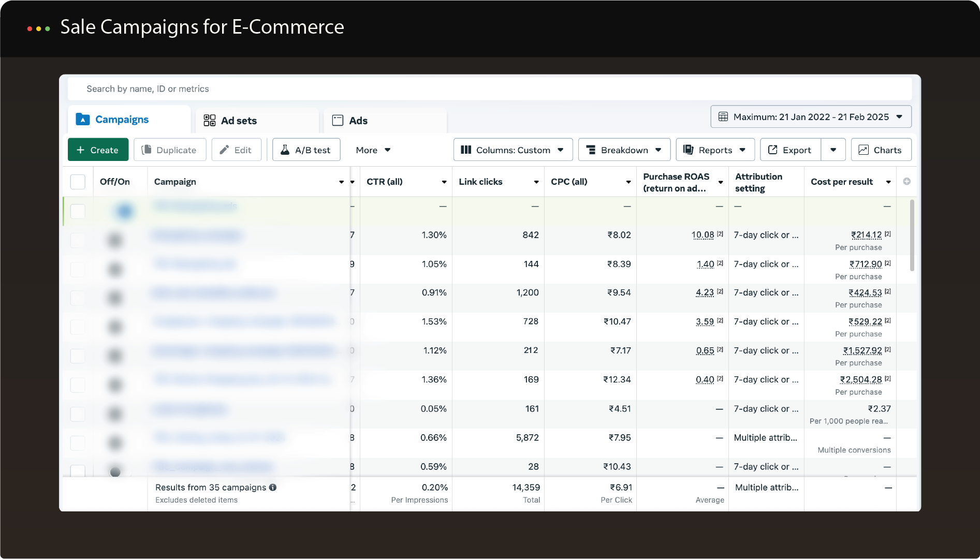Switch to the Campaigns tab
Viewport: 980px width, 559px height.
pos(129,120)
